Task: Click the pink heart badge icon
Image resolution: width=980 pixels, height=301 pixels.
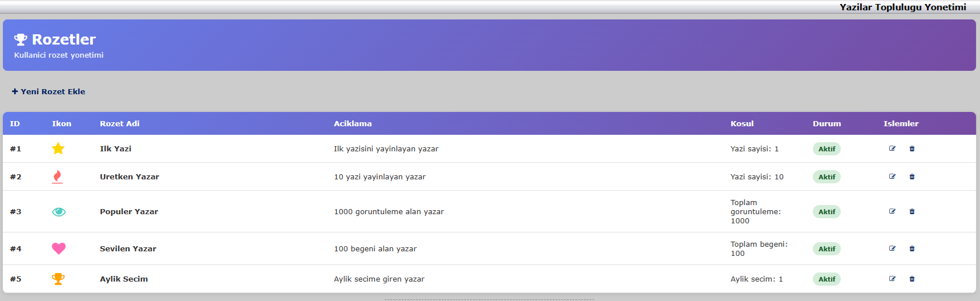Action: coord(59,248)
